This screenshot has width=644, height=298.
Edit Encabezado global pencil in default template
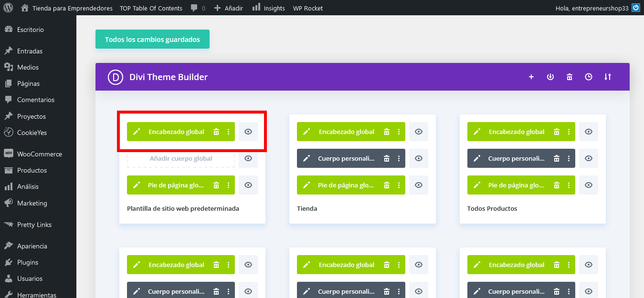(137, 132)
